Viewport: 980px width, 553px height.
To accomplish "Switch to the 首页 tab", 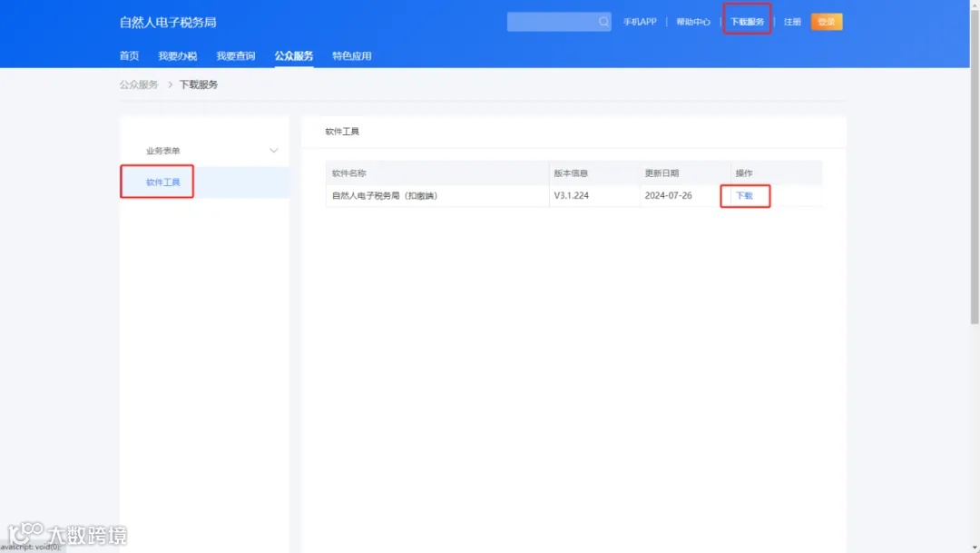I will (128, 54).
